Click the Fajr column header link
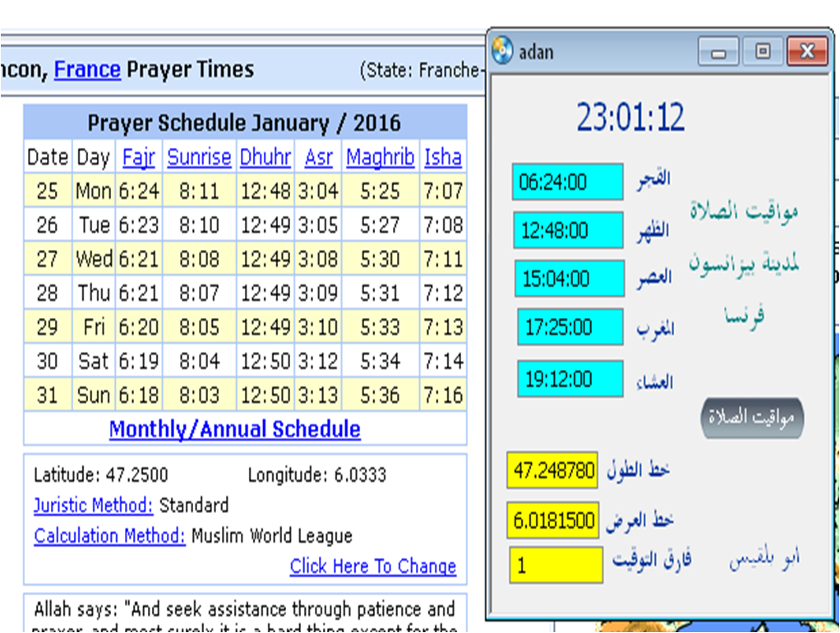The height and width of the screenshot is (633, 840). click(138, 157)
